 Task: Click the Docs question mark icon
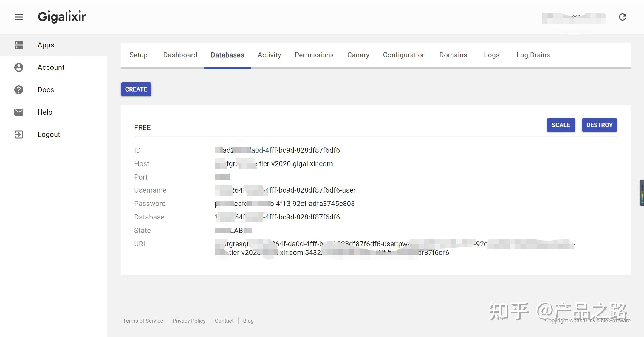pos(19,90)
